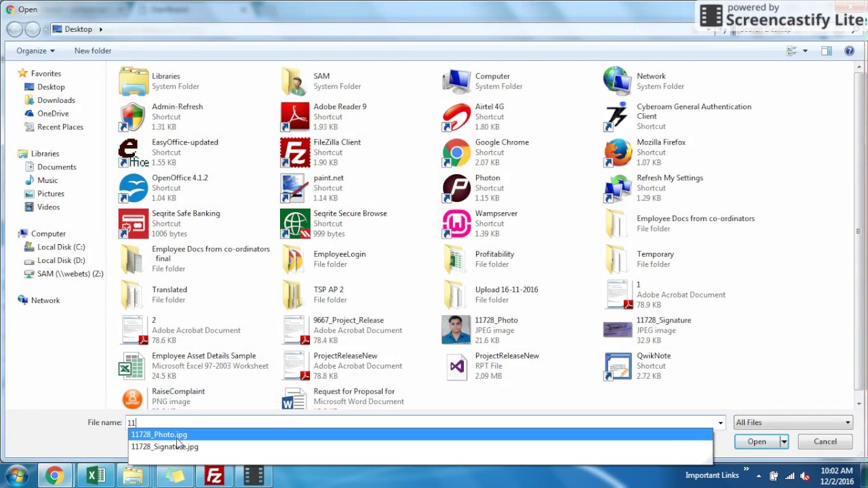Open Local Disk (C:) in navigation pane
This screenshot has height=488, width=868.
pyautogui.click(x=61, y=247)
